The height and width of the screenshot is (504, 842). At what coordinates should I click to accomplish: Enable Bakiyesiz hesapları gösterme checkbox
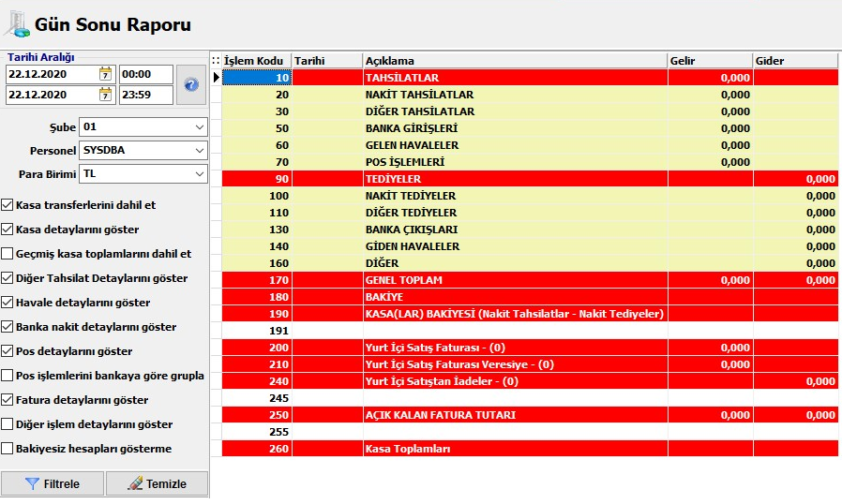click(7, 449)
